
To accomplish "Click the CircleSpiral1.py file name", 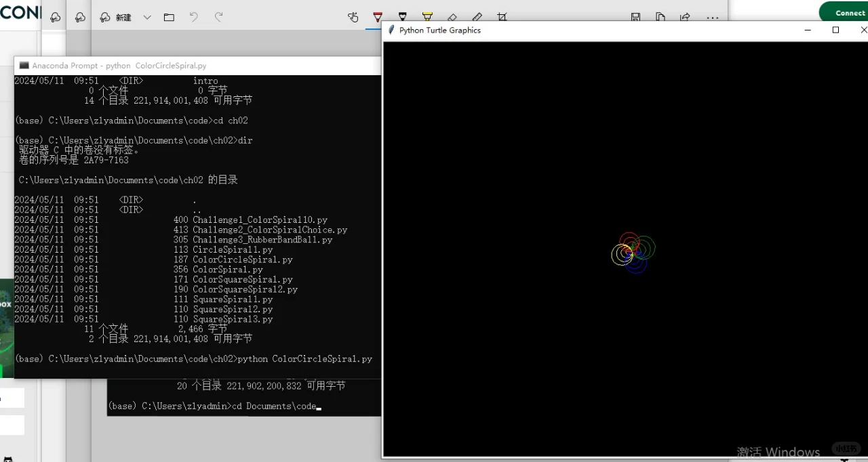I will pyautogui.click(x=233, y=250).
